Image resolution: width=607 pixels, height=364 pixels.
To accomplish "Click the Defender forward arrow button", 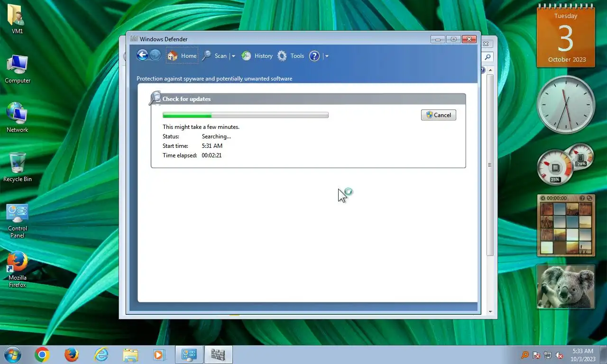I will pyautogui.click(x=155, y=55).
